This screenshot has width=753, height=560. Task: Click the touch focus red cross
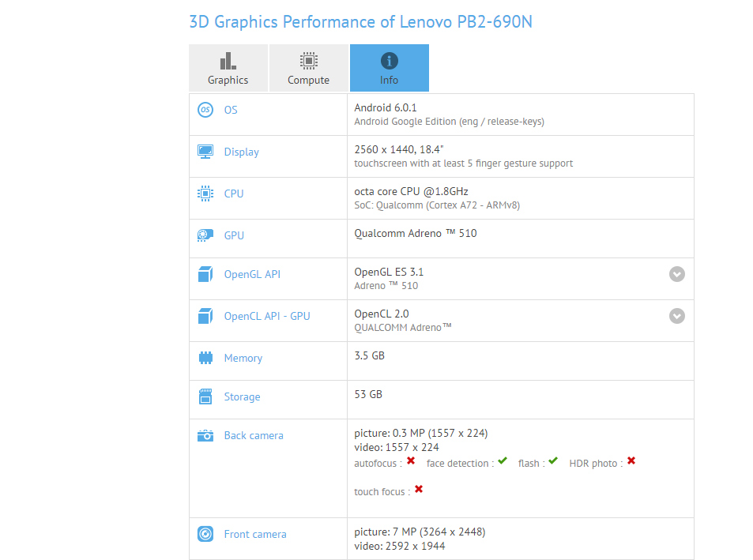(x=419, y=490)
